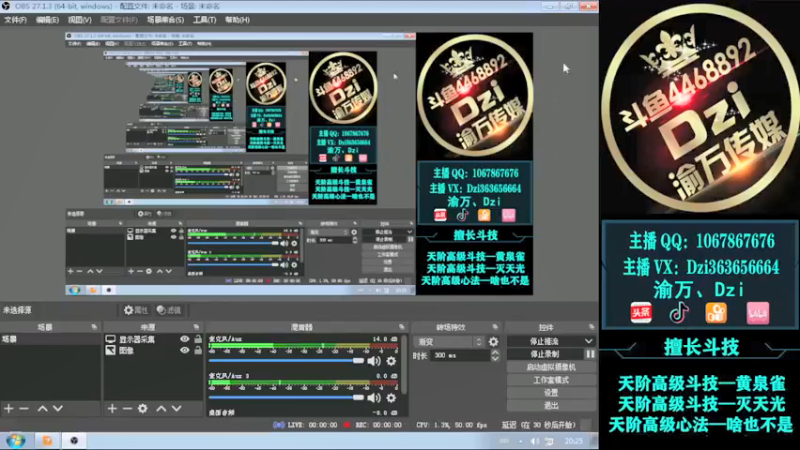
Task: Add a new scene with plus icon
Action: 9,408
